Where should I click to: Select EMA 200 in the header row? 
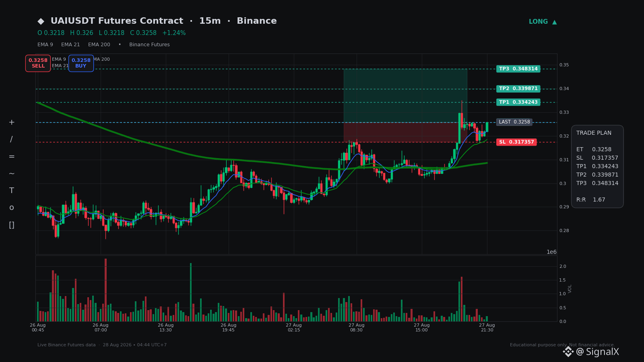coord(99,45)
